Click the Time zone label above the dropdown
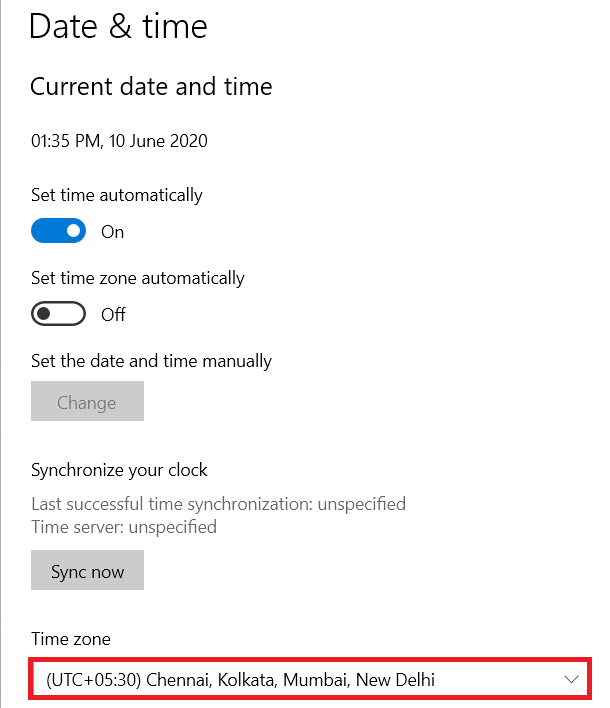Viewport: 610px width, 708px height. [70, 639]
